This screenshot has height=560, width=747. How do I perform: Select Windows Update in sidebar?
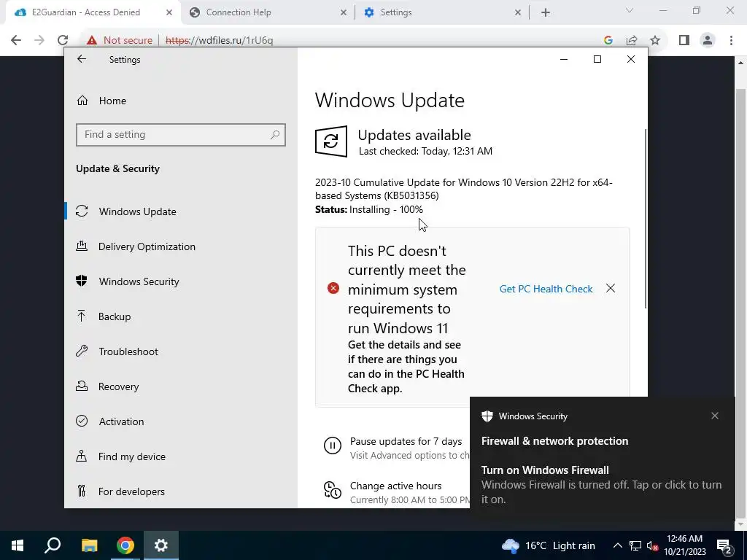pyautogui.click(x=181, y=211)
